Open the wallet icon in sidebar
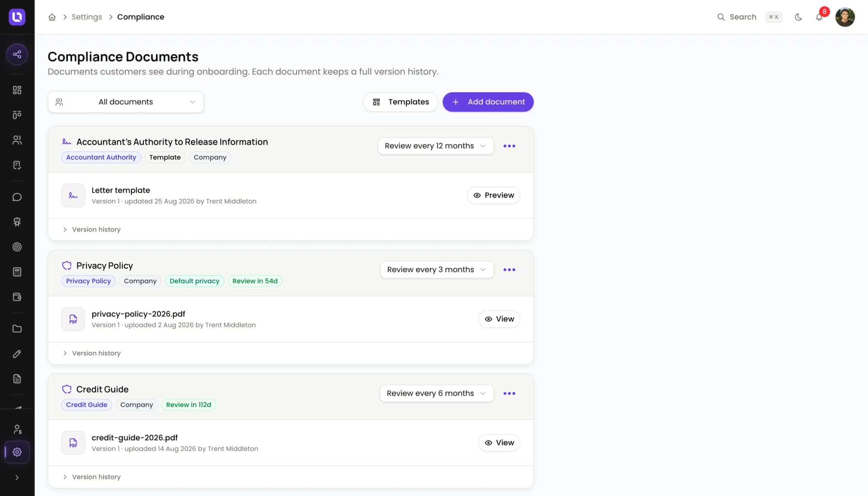Viewport: 868px width, 496px height. [x=17, y=297]
